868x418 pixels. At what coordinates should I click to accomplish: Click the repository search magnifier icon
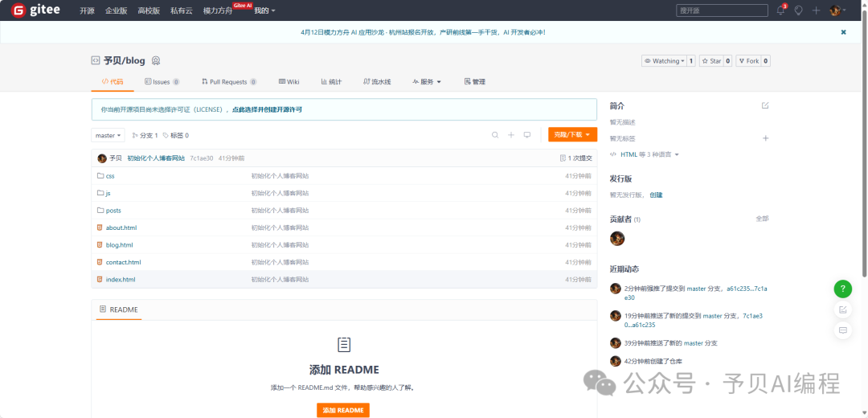click(x=495, y=135)
